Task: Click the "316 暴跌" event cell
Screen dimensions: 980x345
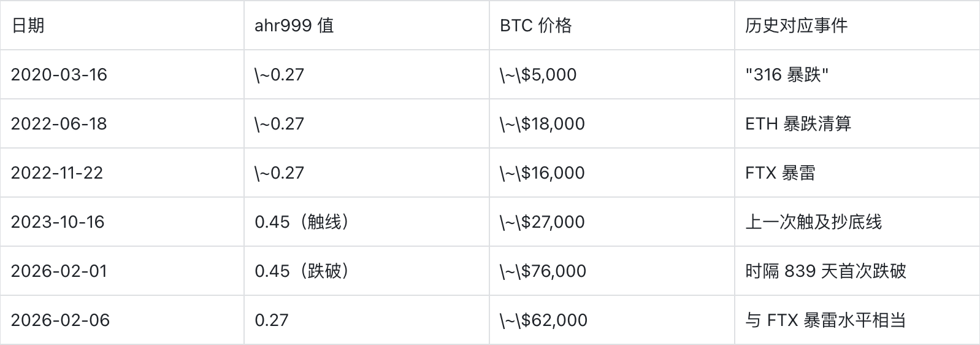Action: (787, 74)
